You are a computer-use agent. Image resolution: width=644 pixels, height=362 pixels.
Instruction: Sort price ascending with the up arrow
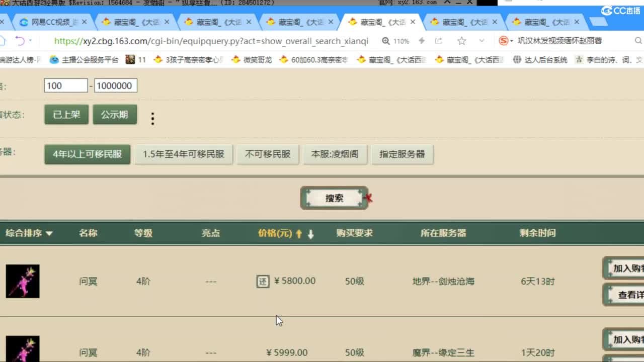299,234
